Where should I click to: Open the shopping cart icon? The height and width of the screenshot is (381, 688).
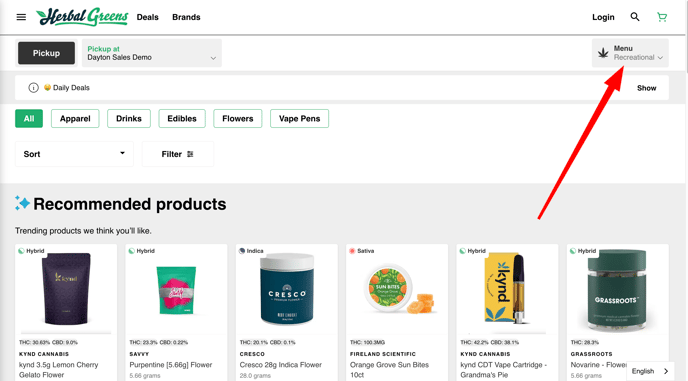pyautogui.click(x=662, y=17)
